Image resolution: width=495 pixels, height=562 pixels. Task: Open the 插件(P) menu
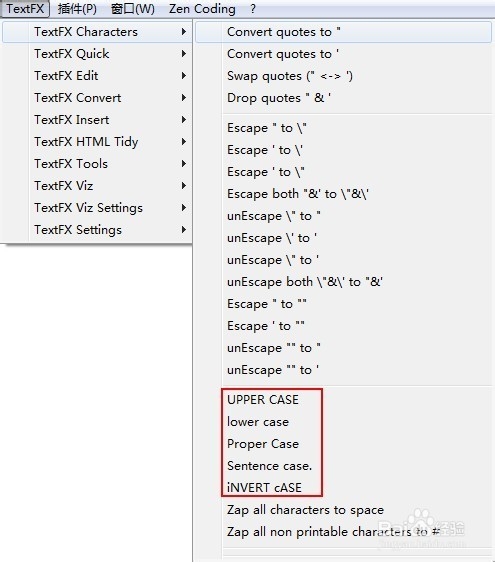click(77, 9)
